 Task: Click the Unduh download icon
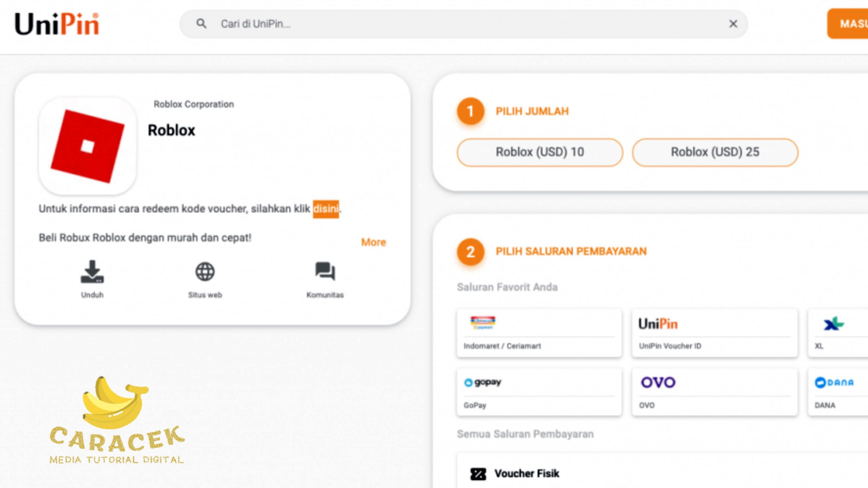(x=92, y=272)
